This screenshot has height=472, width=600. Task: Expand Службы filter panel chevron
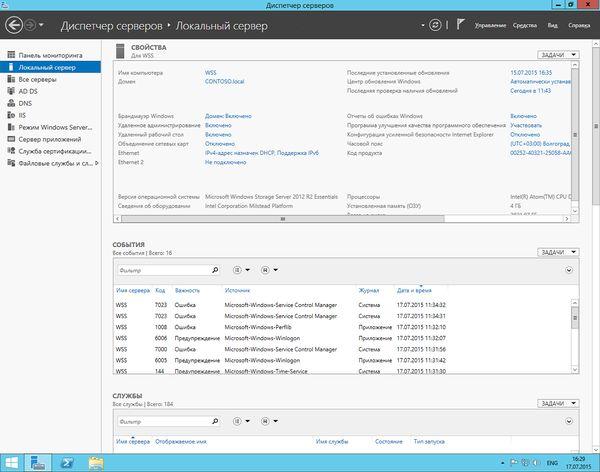[x=569, y=421]
